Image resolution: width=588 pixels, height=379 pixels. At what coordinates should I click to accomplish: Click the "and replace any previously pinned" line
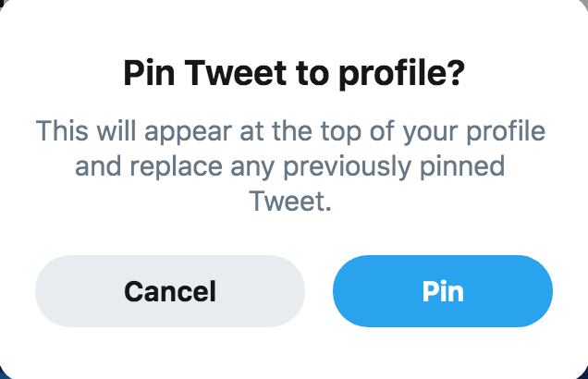[x=291, y=166]
